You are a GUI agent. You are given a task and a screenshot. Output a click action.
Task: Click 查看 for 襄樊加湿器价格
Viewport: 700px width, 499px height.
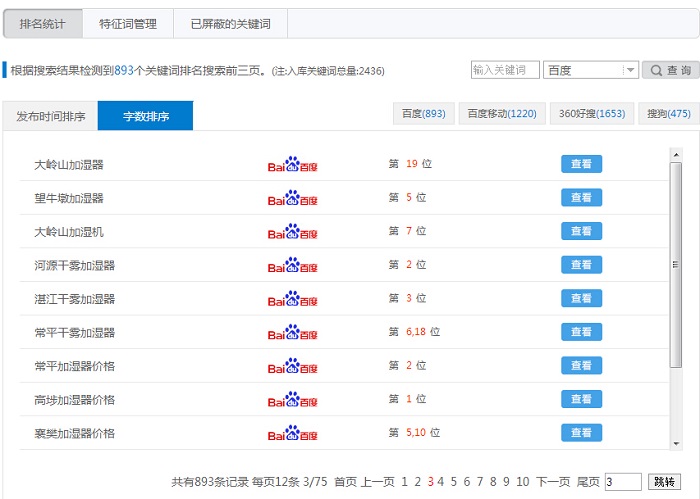581,433
